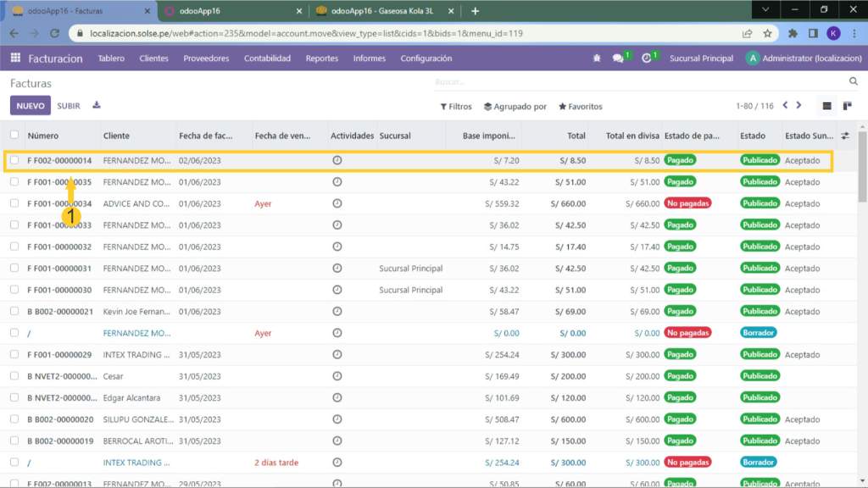
Task: Check the box for invoice F F002-00000014
Action: tap(14, 160)
